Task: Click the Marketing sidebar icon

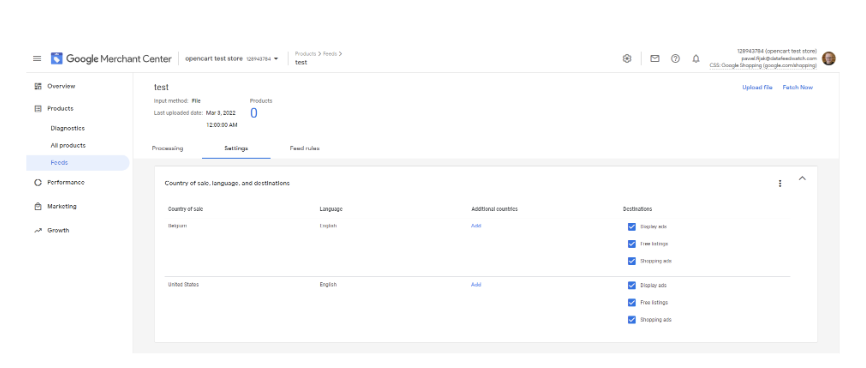Action: click(x=38, y=207)
